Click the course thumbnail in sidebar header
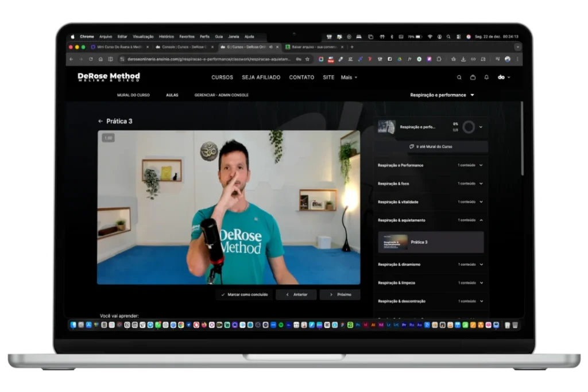The image size is (588, 392). click(x=386, y=127)
